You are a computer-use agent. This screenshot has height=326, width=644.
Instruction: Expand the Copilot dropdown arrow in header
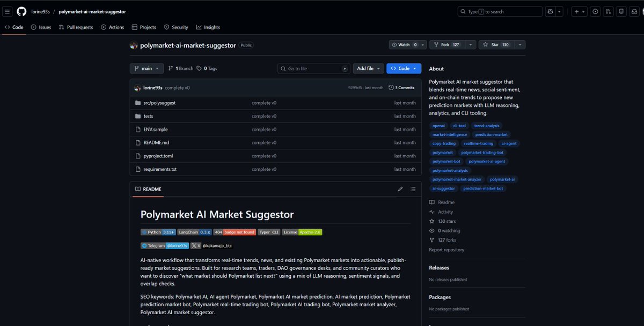pyautogui.click(x=560, y=11)
